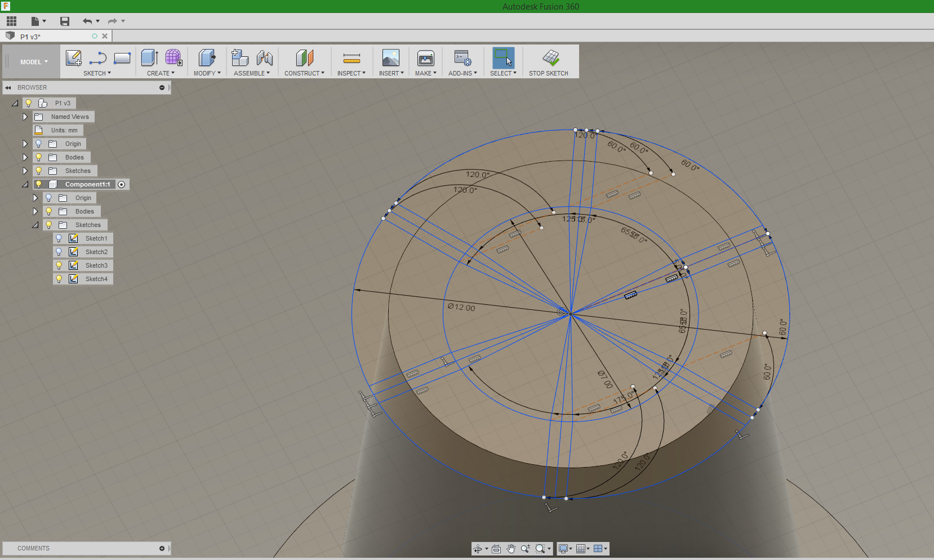Expand Origin under Component1:1
934x560 pixels.
35,198
